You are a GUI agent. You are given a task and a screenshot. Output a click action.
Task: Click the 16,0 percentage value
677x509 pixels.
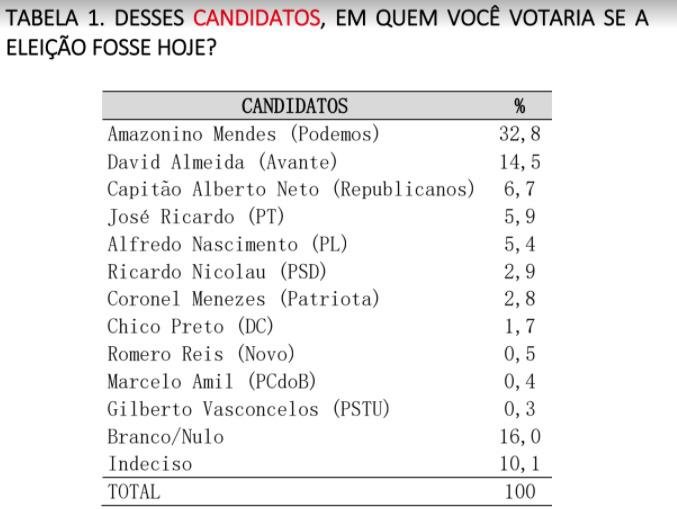pos(519,437)
